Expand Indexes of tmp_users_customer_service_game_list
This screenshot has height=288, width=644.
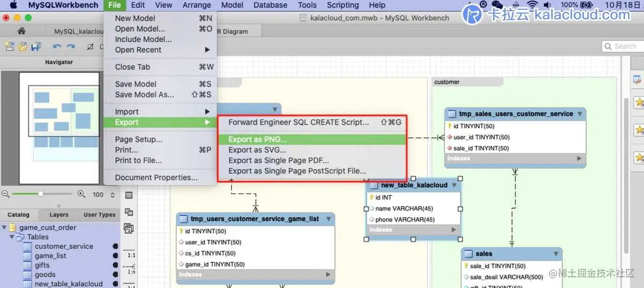[328, 275]
